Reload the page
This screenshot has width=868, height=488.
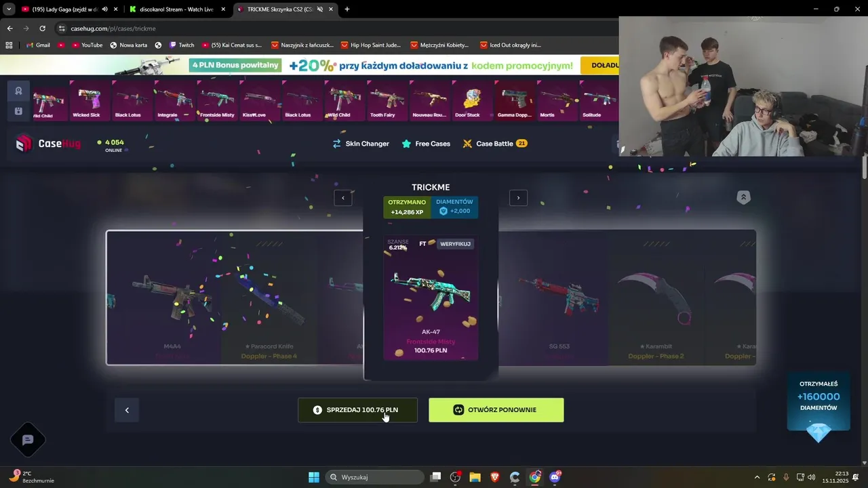click(42, 28)
